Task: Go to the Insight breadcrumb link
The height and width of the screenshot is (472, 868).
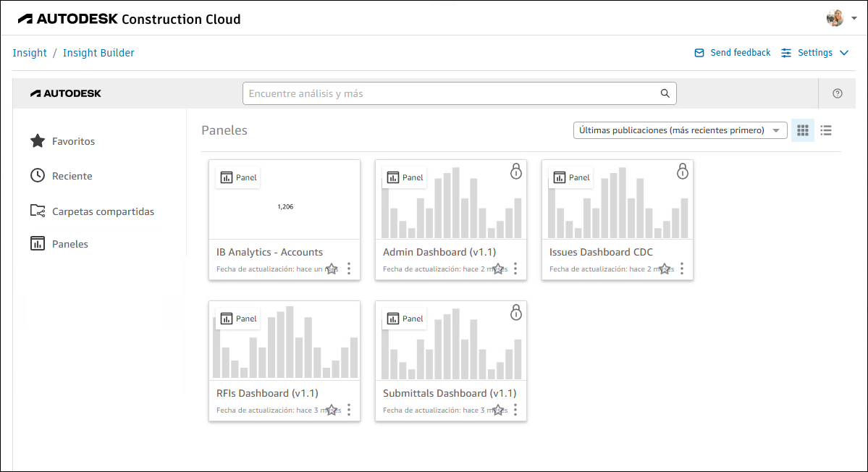Action: coord(30,53)
